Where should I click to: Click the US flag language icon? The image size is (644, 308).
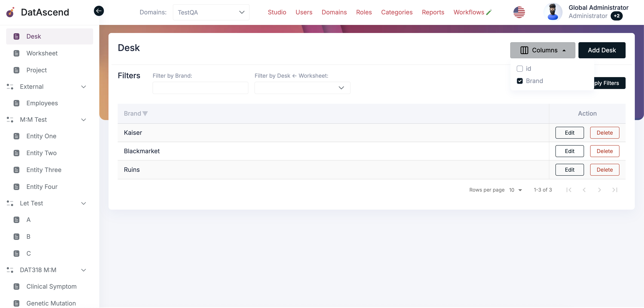click(x=519, y=12)
